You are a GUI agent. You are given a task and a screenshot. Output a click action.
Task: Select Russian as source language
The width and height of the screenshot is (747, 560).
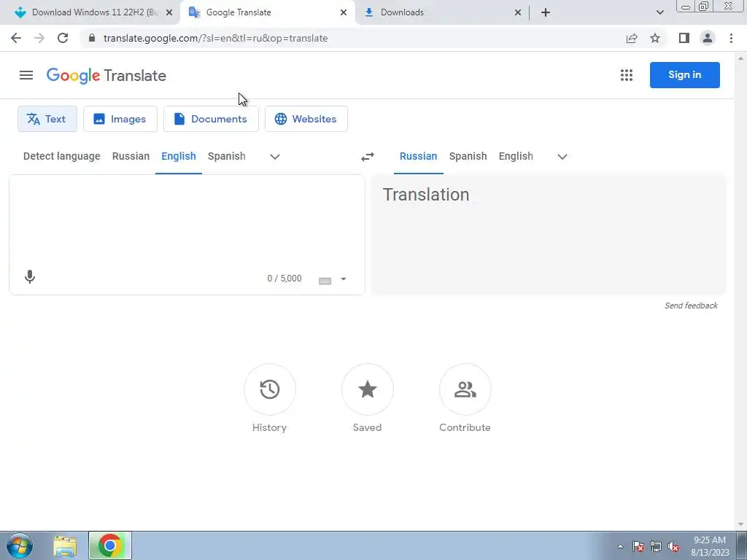pyautogui.click(x=131, y=156)
